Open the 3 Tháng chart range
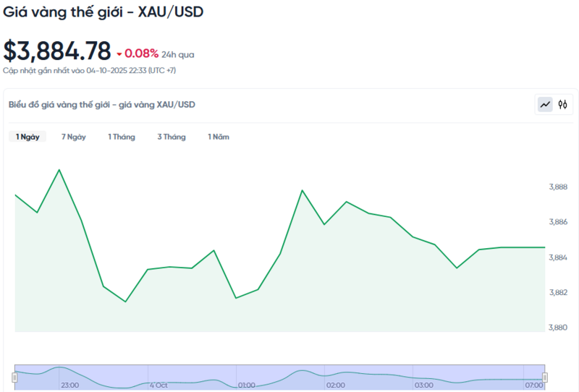Viewport: 579px width, 392px height. coord(172,137)
